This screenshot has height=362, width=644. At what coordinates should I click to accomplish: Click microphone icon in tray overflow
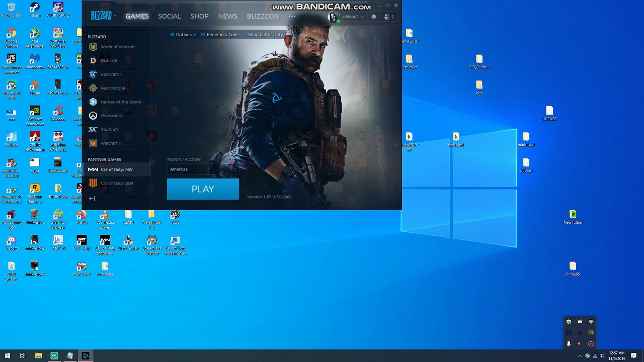pyautogui.click(x=569, y=344)
